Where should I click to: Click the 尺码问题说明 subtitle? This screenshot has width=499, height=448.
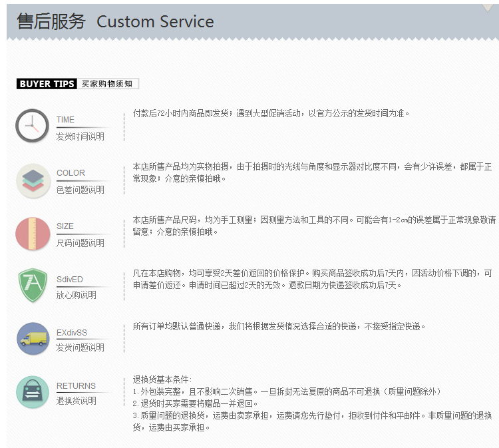(x=80, y=243)
